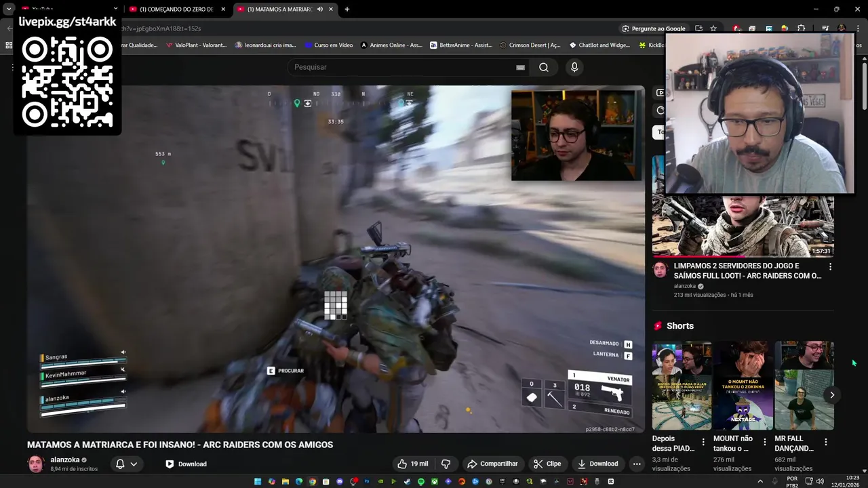Open Microsoft Edge from the taskbar
Screen dimensions: 868x488
(299, 481)
